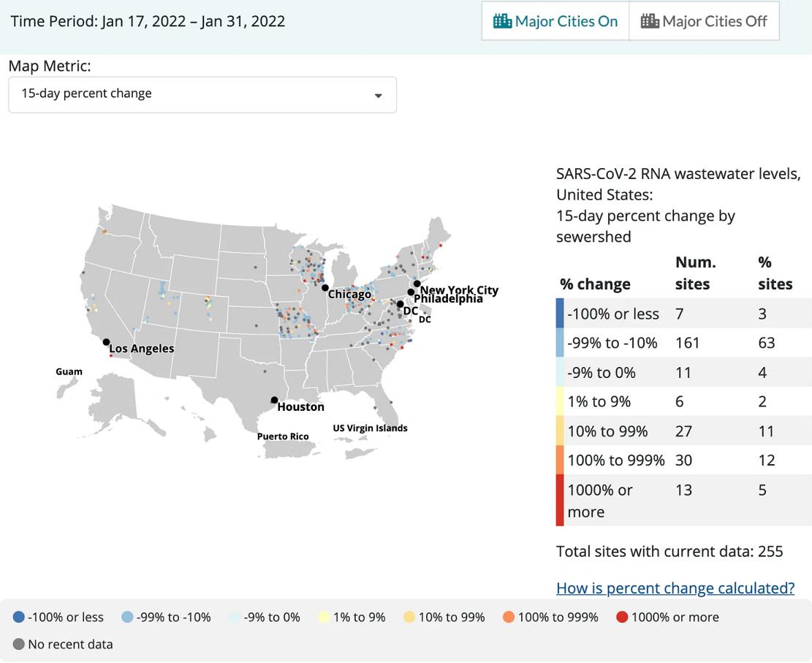This screenshot has width=812, height=663.
Task: Open the Map Metric dropdown
Action: pyautogui.click(x=202, y=95)
